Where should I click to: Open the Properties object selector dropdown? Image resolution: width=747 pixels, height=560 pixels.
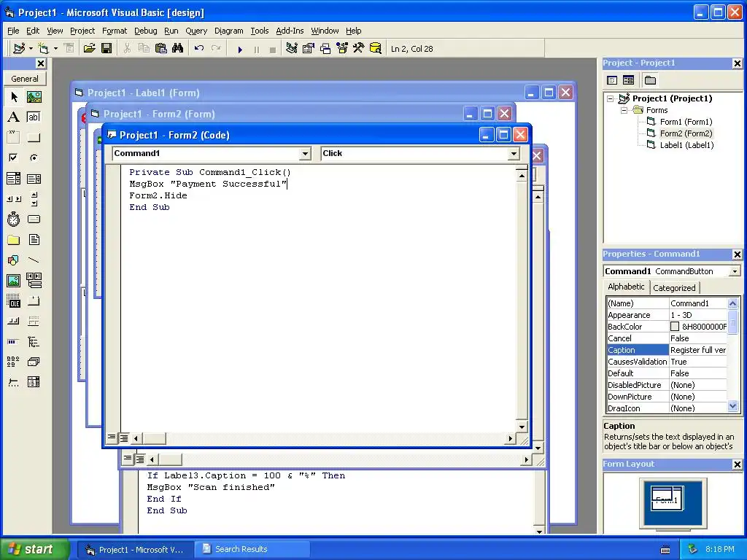pos(735,271)
